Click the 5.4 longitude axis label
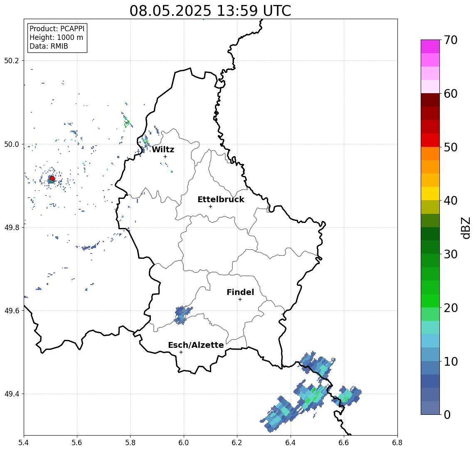Image resolution: width=476 pixels, height=451 pixels. [x=24, y=443]
